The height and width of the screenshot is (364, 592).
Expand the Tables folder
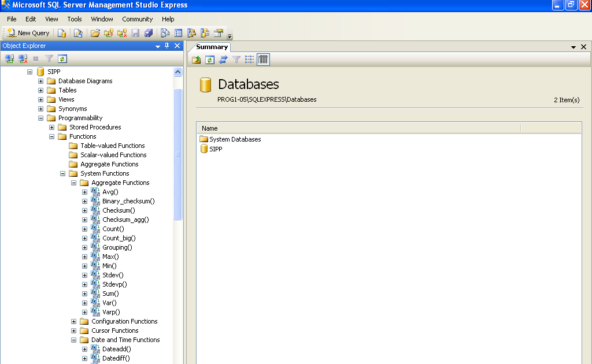click(x=41, y=90)
